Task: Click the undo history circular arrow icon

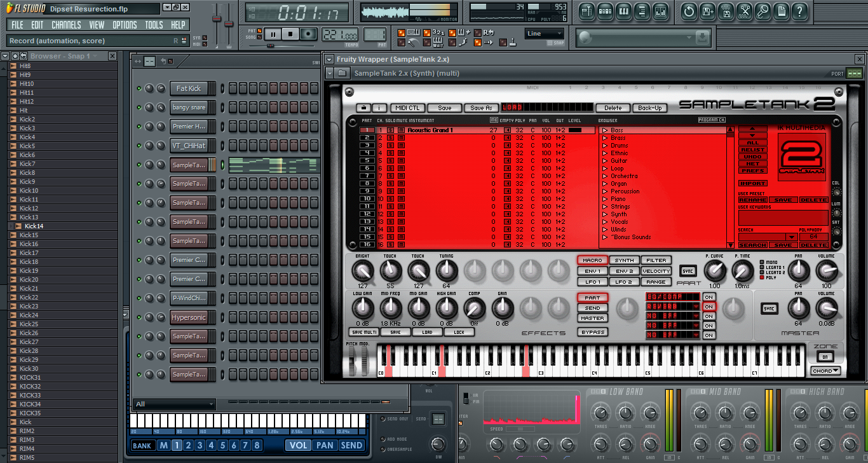Action: 689,11
